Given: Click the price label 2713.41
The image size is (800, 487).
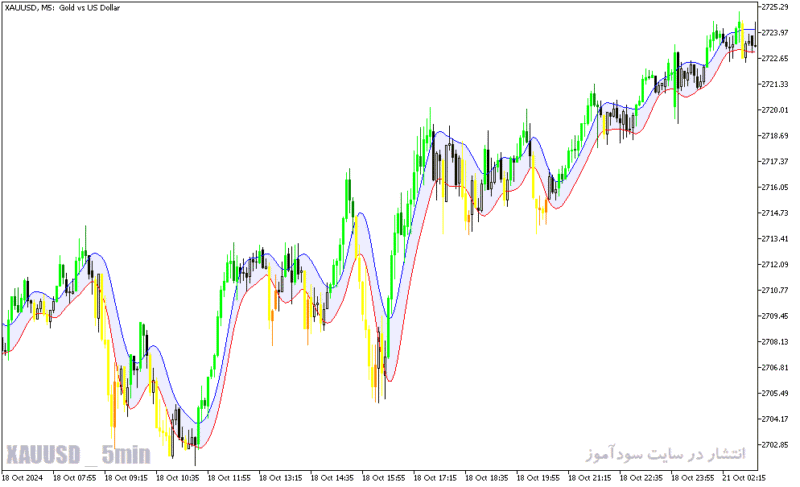Looking at the screenshot, I should coord(774,239).
